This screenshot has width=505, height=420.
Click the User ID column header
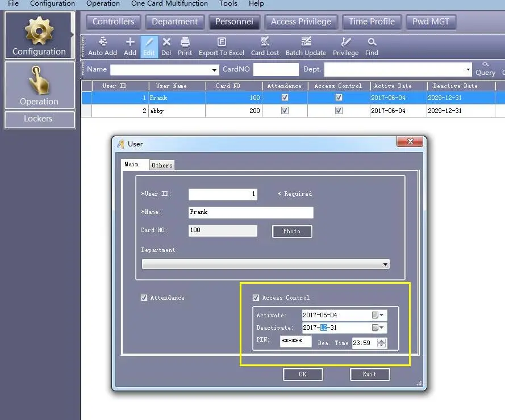click(120, 86)
